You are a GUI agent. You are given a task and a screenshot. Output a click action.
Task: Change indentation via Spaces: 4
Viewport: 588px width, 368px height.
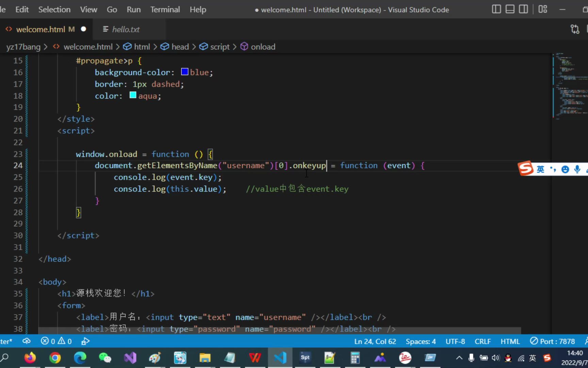[x=421, y=341]
